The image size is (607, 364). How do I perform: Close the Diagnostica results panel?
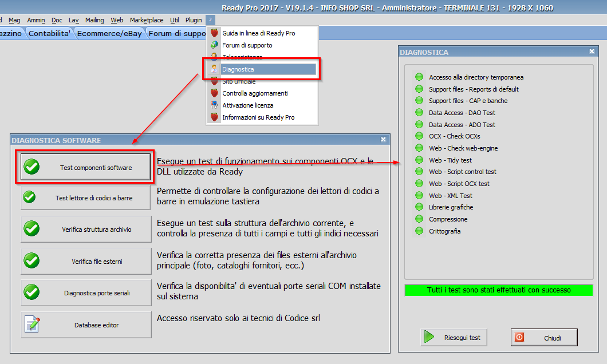592,51
